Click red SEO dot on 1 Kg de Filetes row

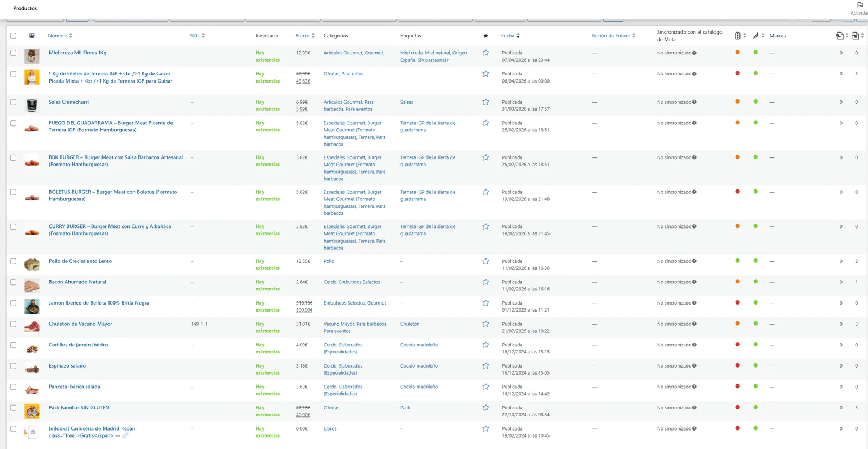pos(737,73)
